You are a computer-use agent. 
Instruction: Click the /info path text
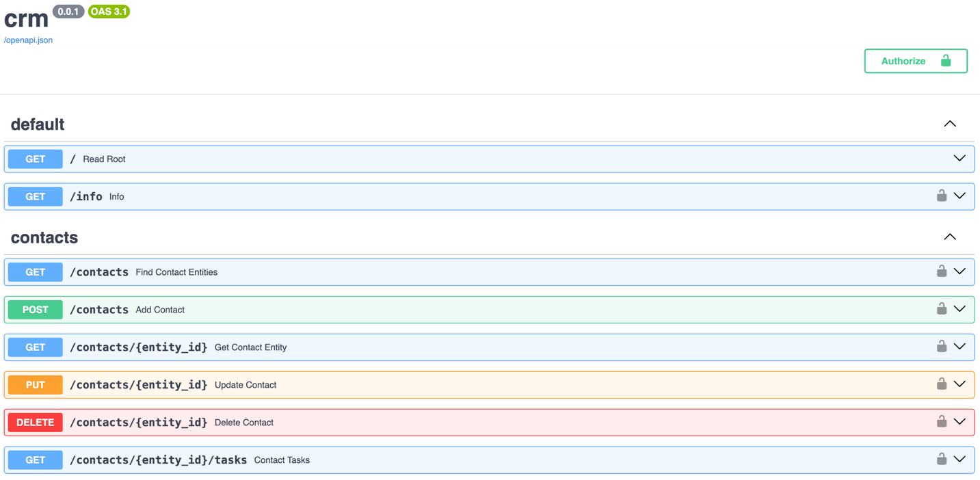pos(86,196)
